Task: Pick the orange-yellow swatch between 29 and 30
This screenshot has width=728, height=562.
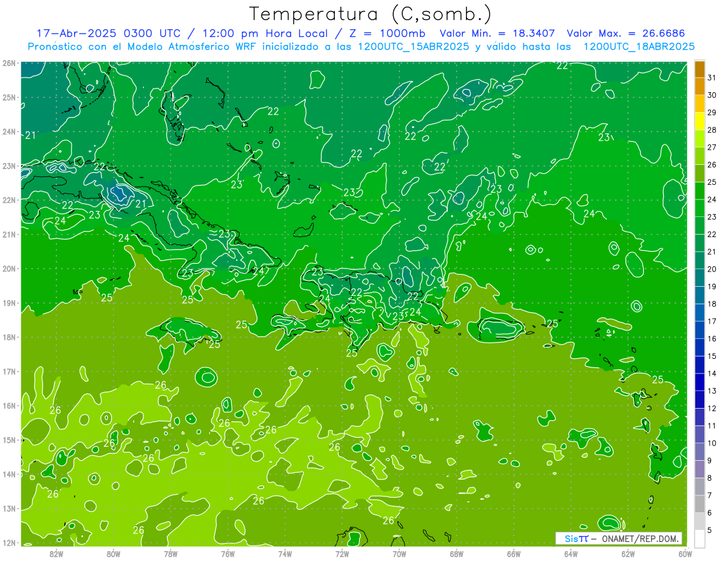Action: [699, 104]
